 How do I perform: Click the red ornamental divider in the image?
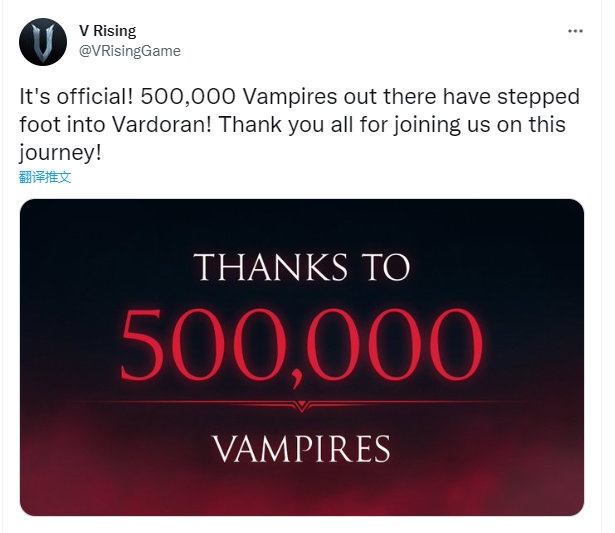point(301,405)
